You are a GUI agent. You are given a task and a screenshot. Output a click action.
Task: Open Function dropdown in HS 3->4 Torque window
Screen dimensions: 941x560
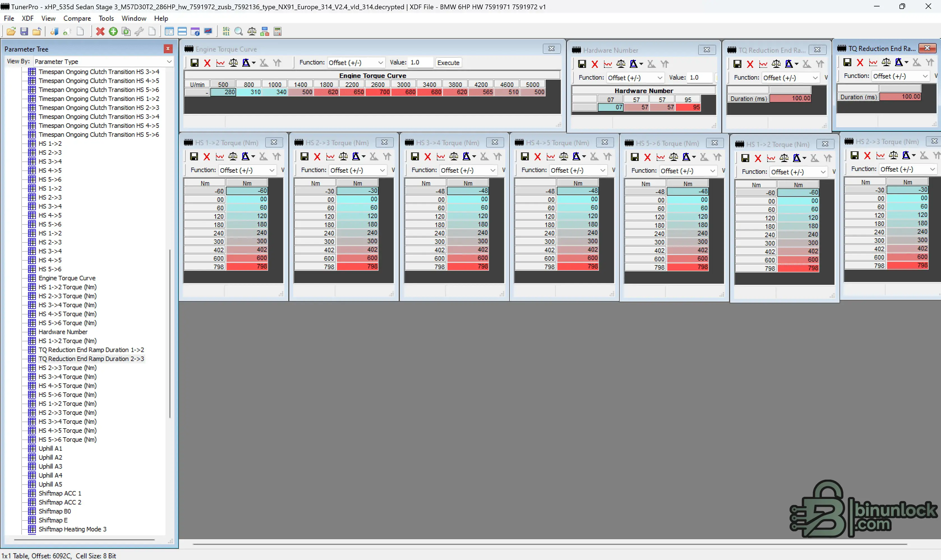492,170
